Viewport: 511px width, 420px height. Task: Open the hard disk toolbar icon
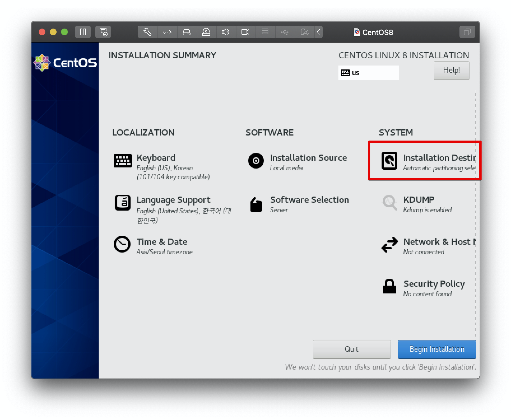click(x=187, y=32)
